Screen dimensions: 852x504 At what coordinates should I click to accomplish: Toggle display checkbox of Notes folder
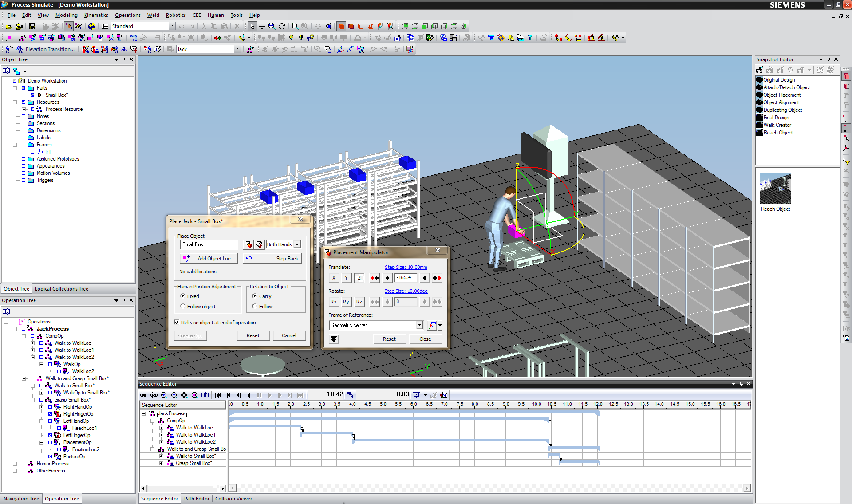[x=24, y=116]
